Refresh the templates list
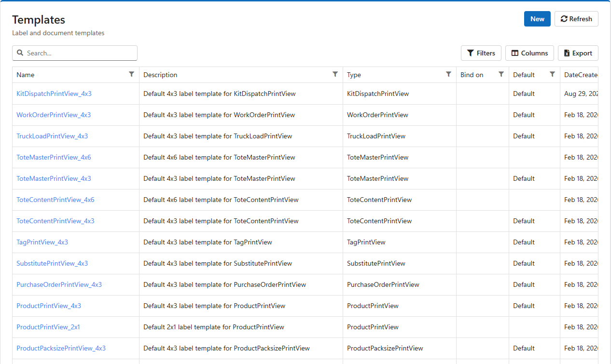 (576, 19)
